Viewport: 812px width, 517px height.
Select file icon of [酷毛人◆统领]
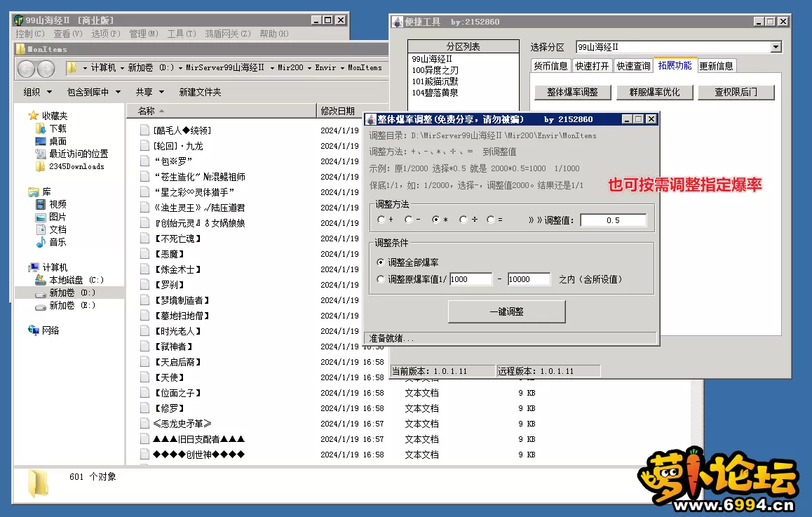click(x=145, y=130)
